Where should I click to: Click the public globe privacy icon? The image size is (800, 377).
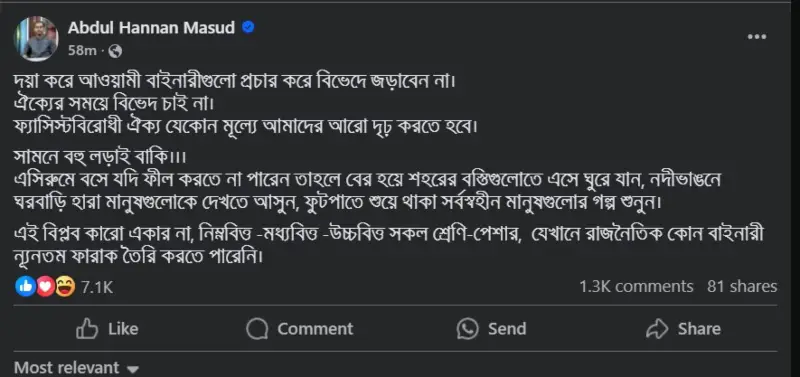tap(115, 51)
